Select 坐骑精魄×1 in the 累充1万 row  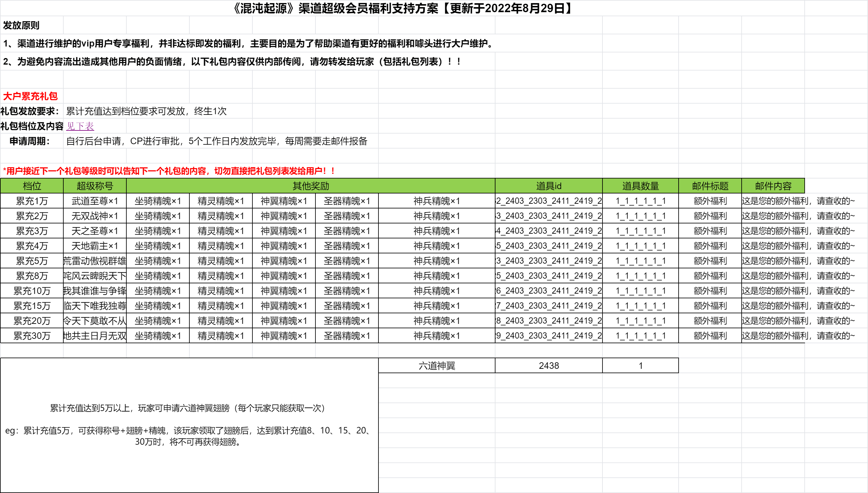pos(158,201)
